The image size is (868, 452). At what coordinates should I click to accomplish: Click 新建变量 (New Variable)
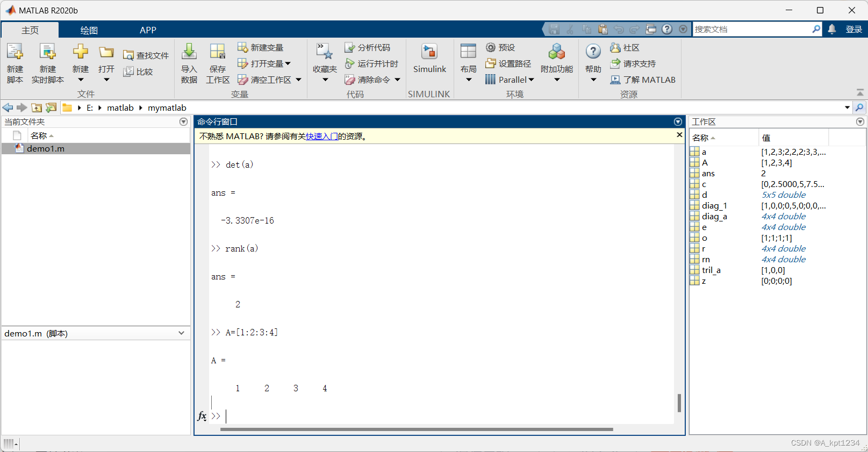click(261, 47)
